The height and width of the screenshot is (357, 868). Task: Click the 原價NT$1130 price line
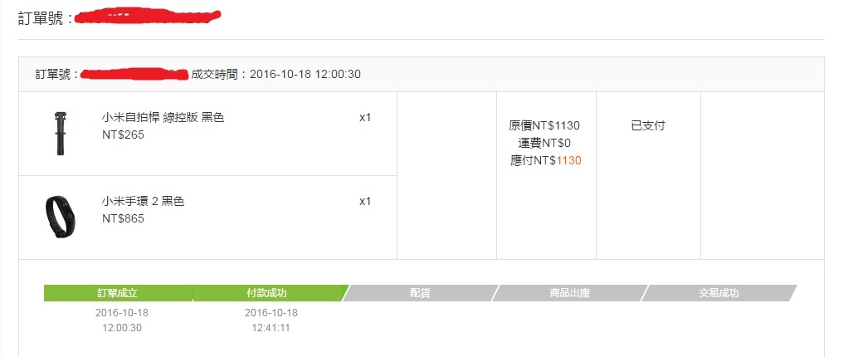pyautogui.click(x=544, y=125)
